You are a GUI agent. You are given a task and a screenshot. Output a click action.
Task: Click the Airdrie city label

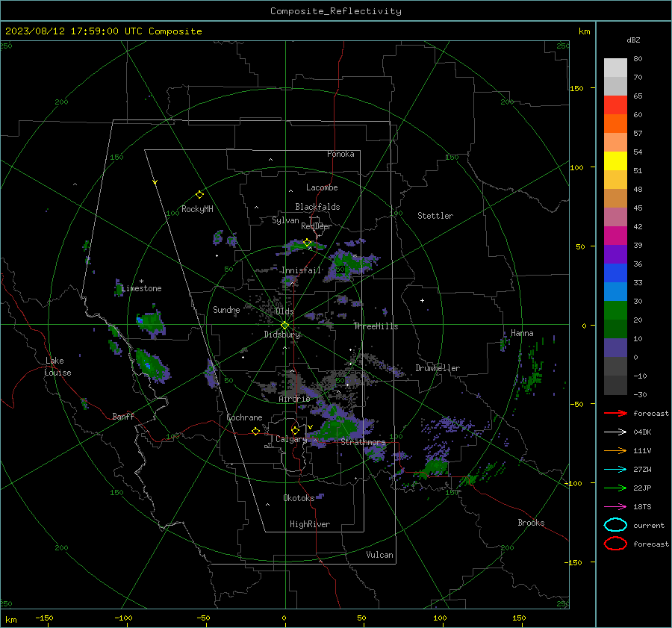pos(294,399)
